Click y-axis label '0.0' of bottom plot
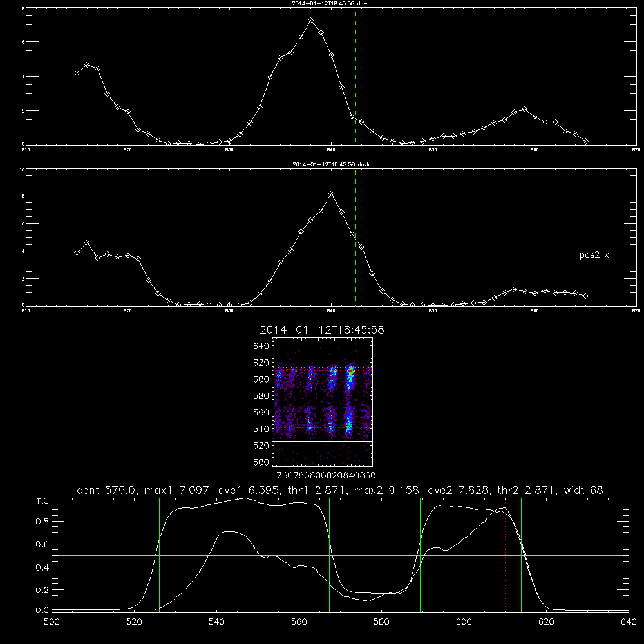 43,611
